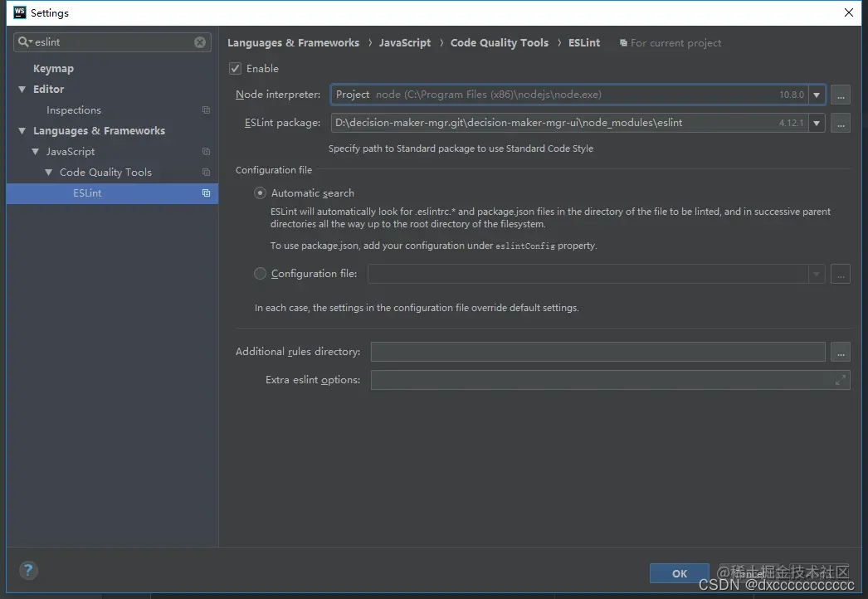Open the ESLint package dropdown arrow
The height and width of the screenshot is (599, 868).
(x=817, y=123)
